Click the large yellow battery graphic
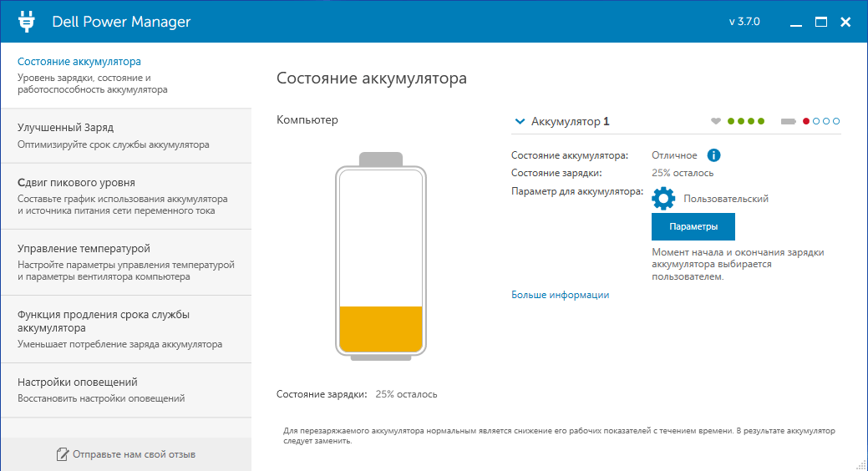Viewport: 868px width, 471px height. tap(381, 256)
